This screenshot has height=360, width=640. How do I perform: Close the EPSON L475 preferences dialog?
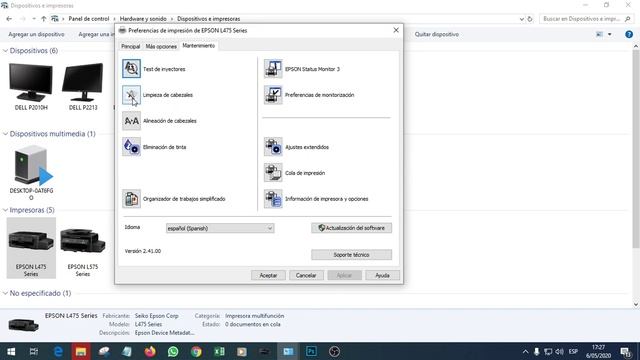point(396,30)
